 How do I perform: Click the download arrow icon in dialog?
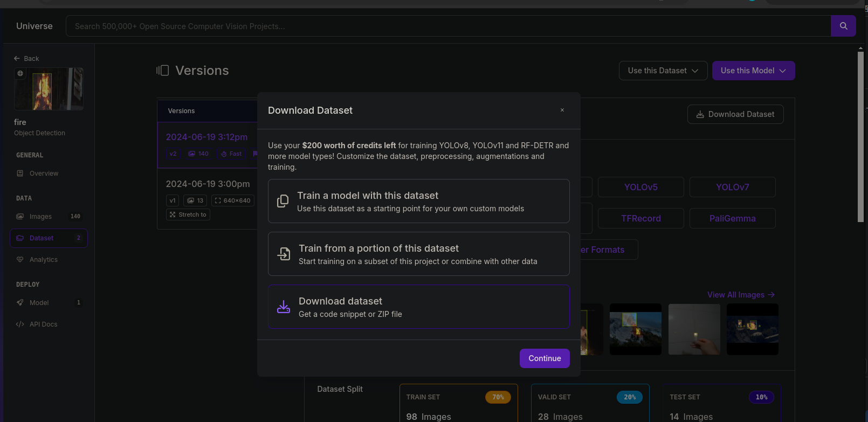(x=284, y=307)
